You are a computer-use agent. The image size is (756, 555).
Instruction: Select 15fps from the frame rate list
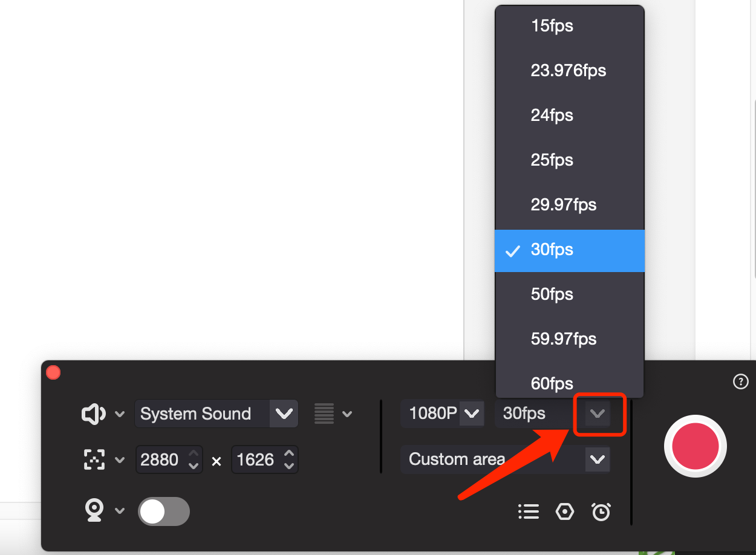click(x=569, y=26)
